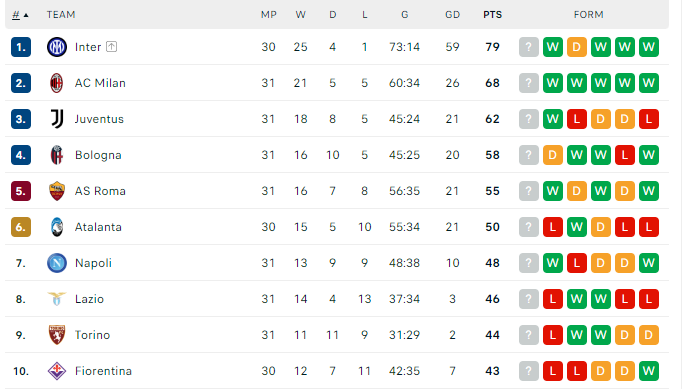Open the Lazio team page link
Viewport: 682px width, 389px height.
pyautogui.click(x=89, y=299)
